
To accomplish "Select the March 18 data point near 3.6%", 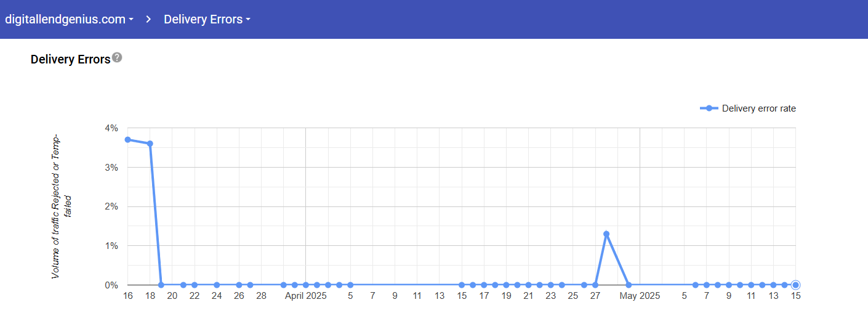I will [150, 144].
